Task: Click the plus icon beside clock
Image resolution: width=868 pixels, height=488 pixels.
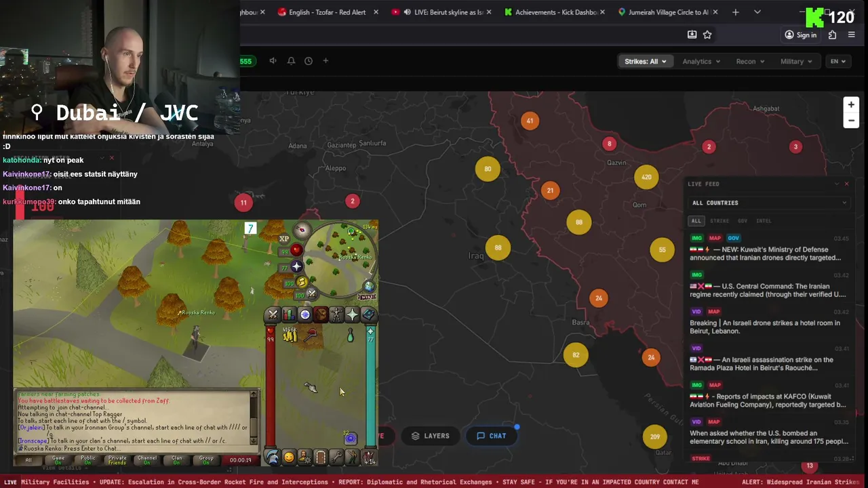Action: [x=325, y=61]
